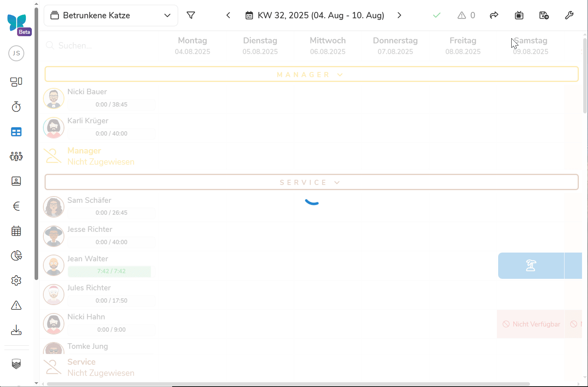Click the filter funnel icon

(191, 16)
